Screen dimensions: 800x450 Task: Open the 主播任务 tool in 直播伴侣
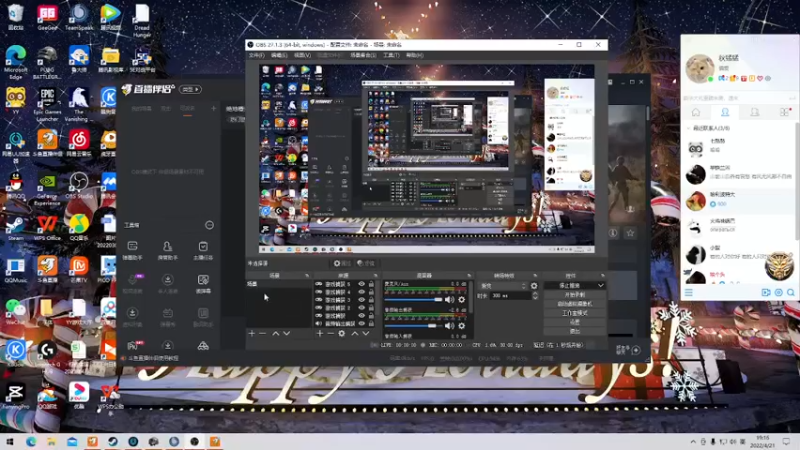(203, 251)
